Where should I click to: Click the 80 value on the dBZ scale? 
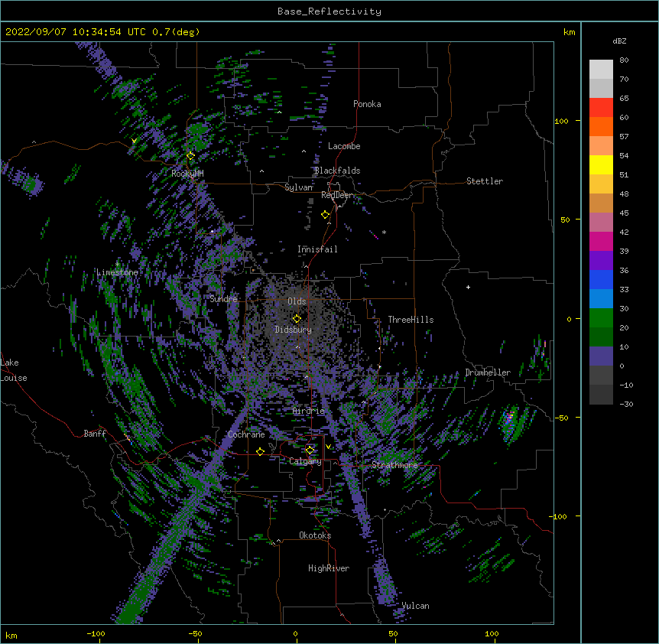pos(624,60)
